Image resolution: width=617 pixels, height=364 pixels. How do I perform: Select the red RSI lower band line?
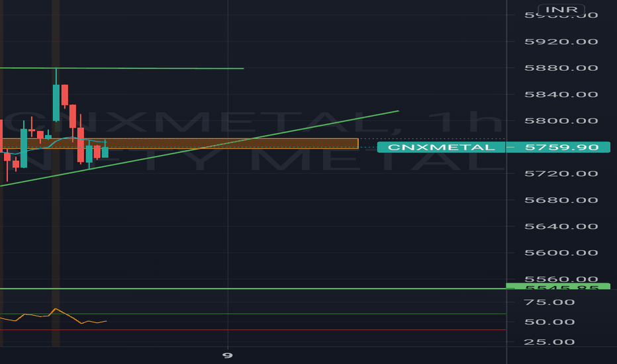click(x=253, y=330)
